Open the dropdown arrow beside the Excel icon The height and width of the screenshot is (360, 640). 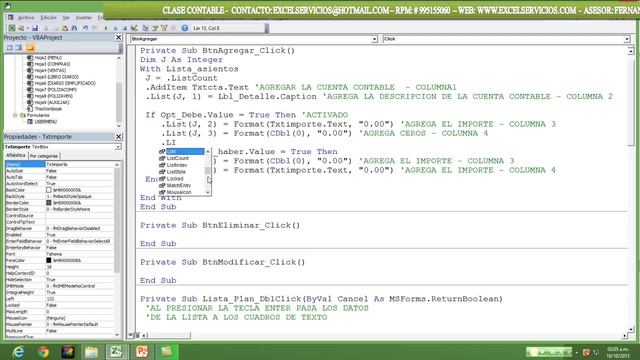27,28
